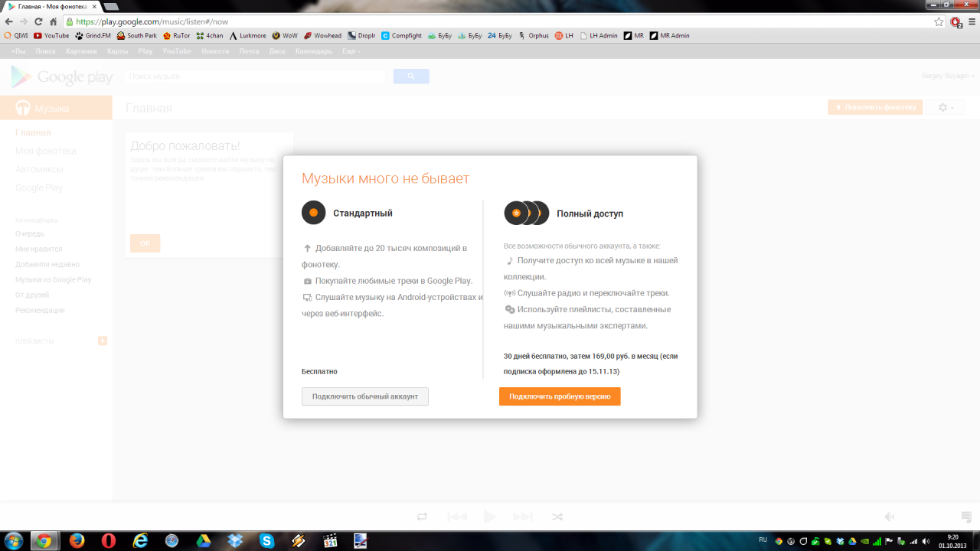Open the Windows Start menu

point(14,540)
